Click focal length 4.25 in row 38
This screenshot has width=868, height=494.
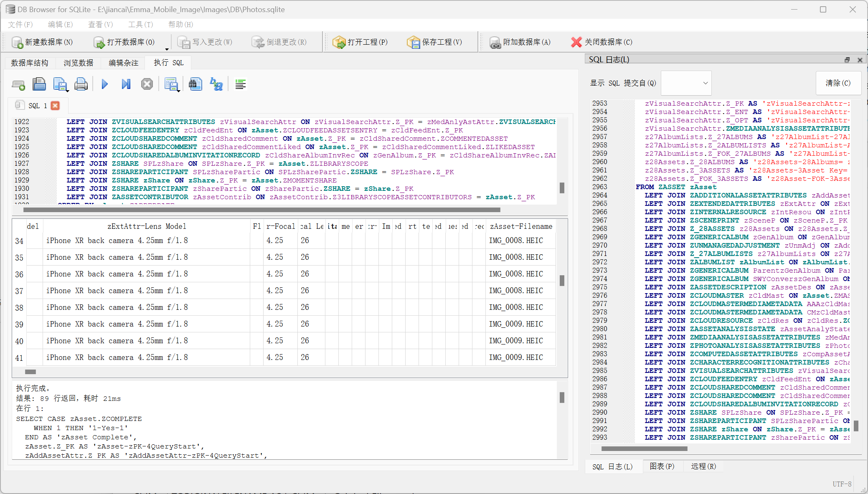point(280,307)
